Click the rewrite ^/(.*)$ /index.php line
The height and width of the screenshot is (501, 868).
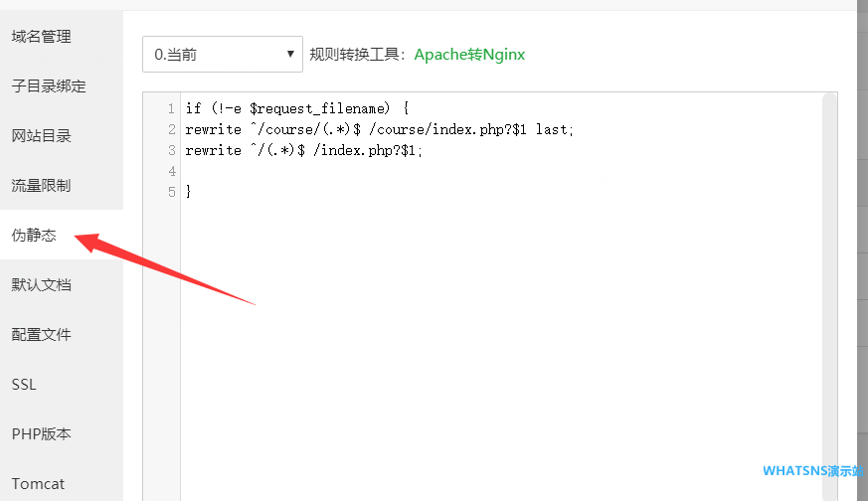[x=304, y=150]
